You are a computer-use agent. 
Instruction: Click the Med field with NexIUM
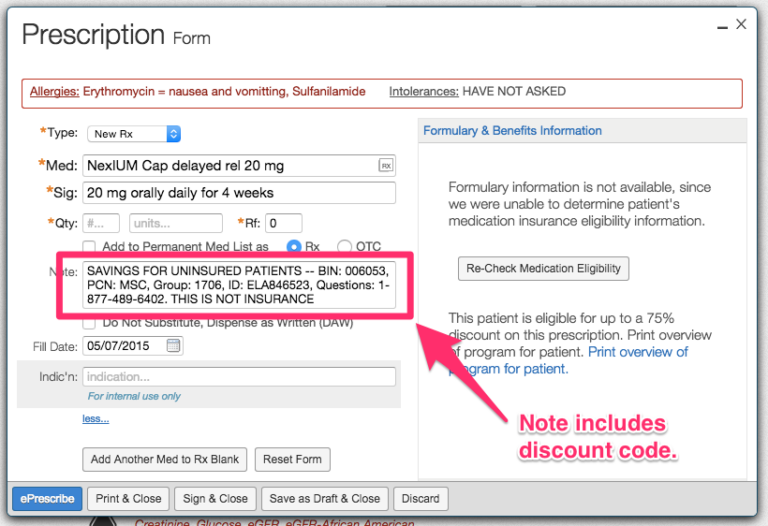239,166
